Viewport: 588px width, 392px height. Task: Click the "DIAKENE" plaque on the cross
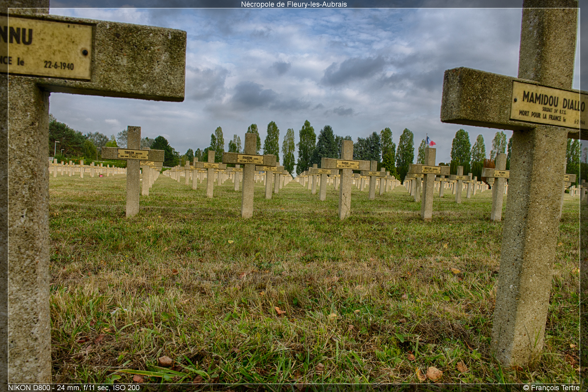click(x=250, y=159)
